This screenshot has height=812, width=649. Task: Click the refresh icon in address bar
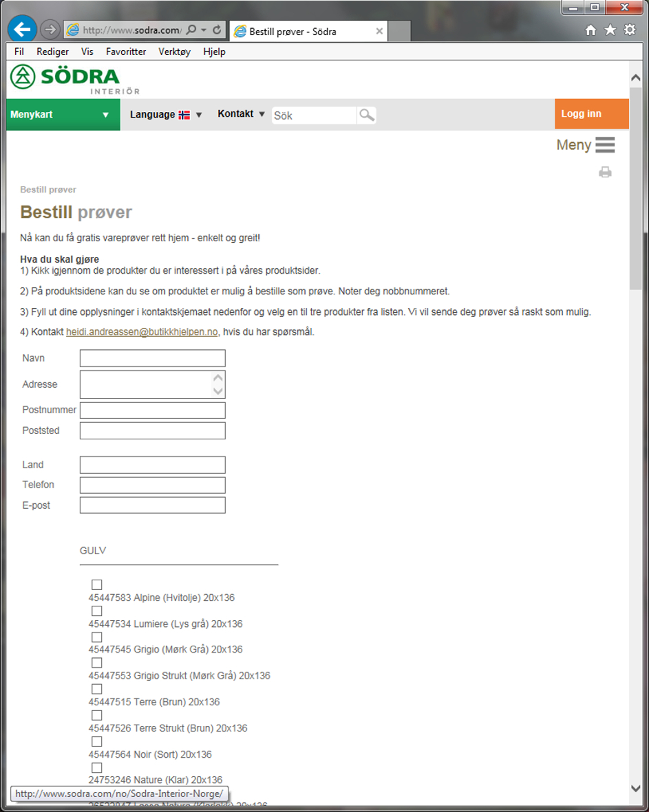coord(217,30)
